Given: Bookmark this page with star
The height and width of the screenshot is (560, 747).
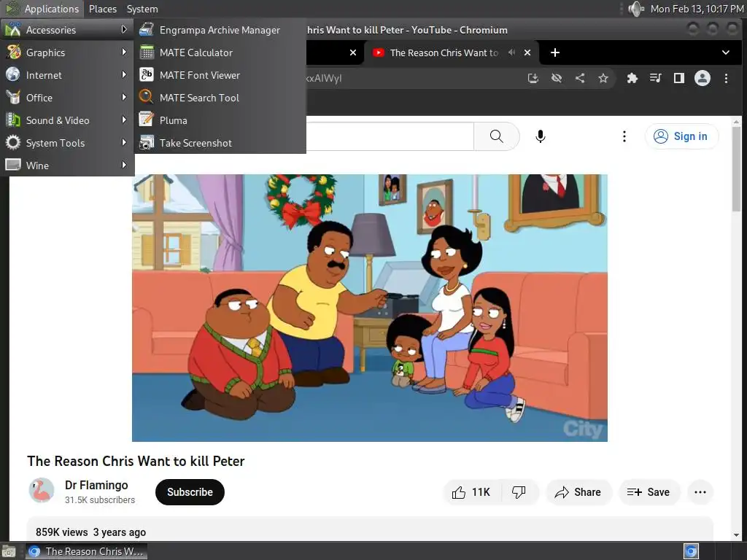Looking at the screenshot, I should point(603,79).
